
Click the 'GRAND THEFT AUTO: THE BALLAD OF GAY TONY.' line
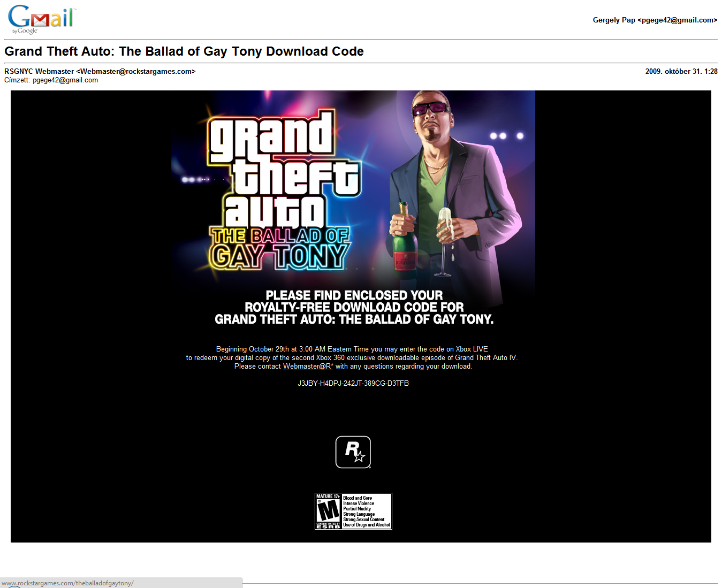[354, 319]
